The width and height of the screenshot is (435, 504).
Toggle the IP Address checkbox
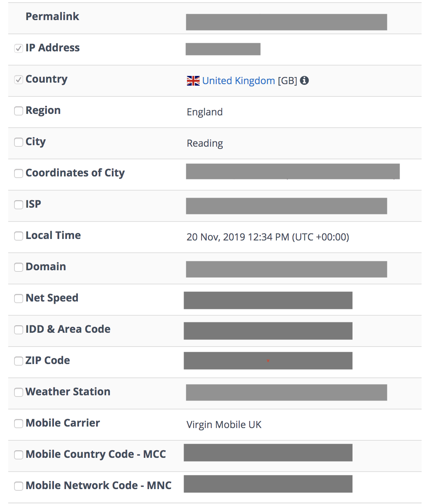coord(19,48)
